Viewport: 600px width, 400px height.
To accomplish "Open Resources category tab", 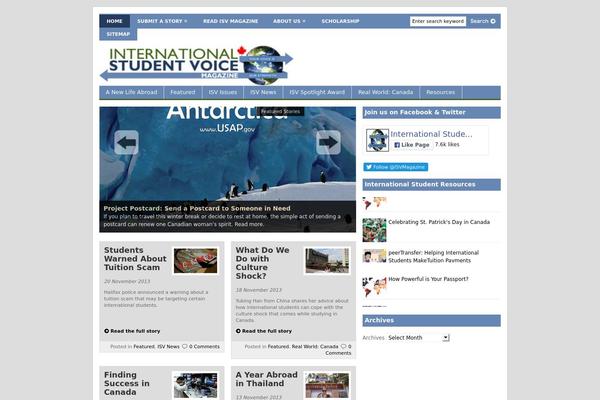I will pyautogui.click(x=440, y=92).
